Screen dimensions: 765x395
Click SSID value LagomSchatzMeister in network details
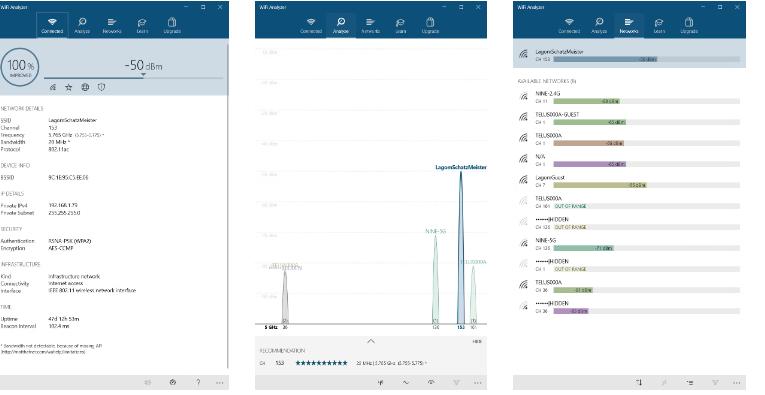(73, 120)
